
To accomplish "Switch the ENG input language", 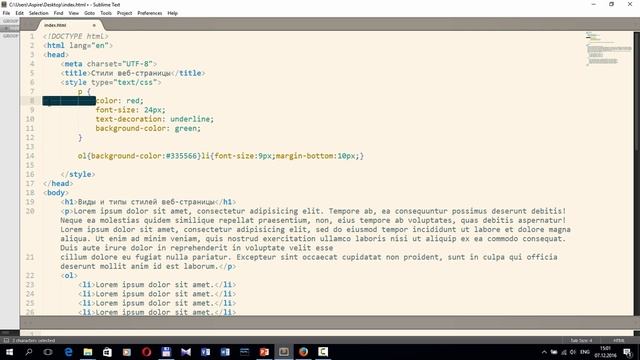I will 585,352.
